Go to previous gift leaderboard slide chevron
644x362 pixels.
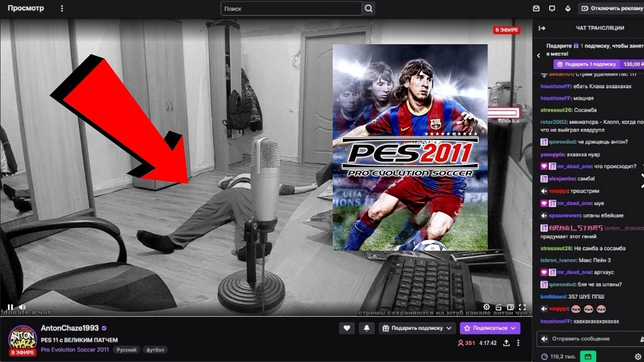click(539, 55)
